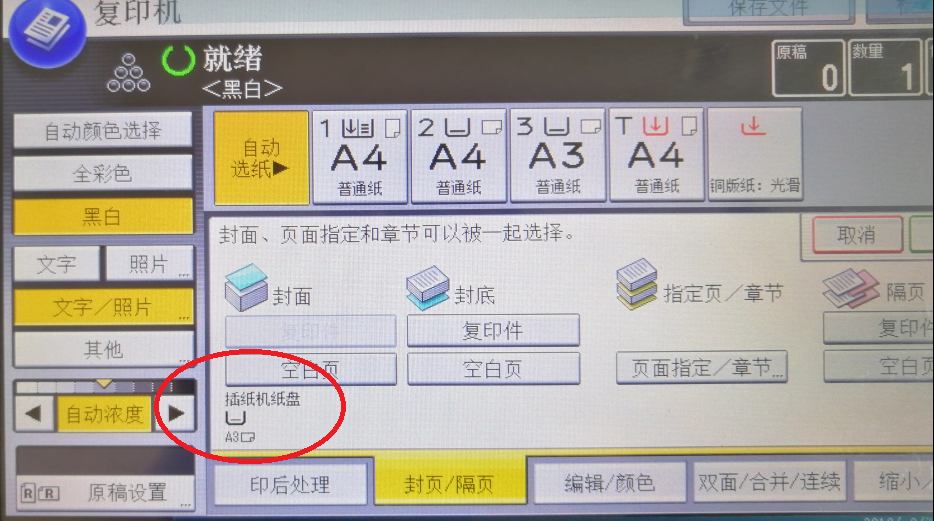
Task: Toggle 黑白 black and white mode
Action: pos(103,216)
